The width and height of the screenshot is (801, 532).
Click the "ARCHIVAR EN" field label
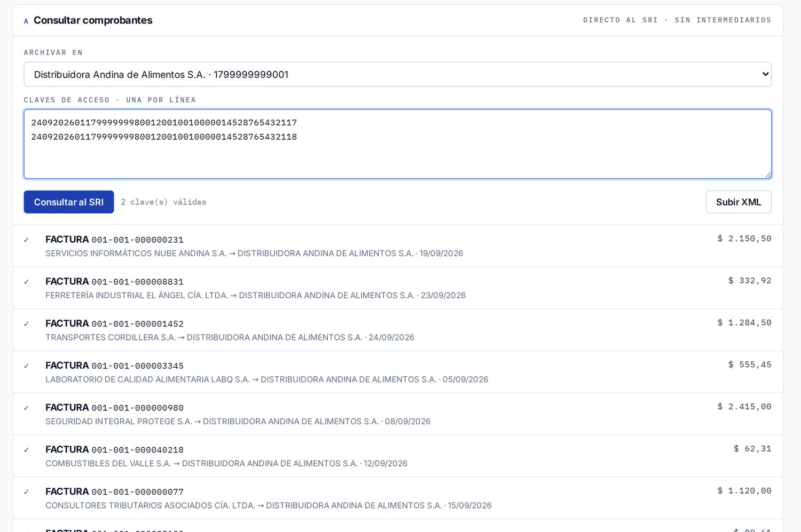53,52
